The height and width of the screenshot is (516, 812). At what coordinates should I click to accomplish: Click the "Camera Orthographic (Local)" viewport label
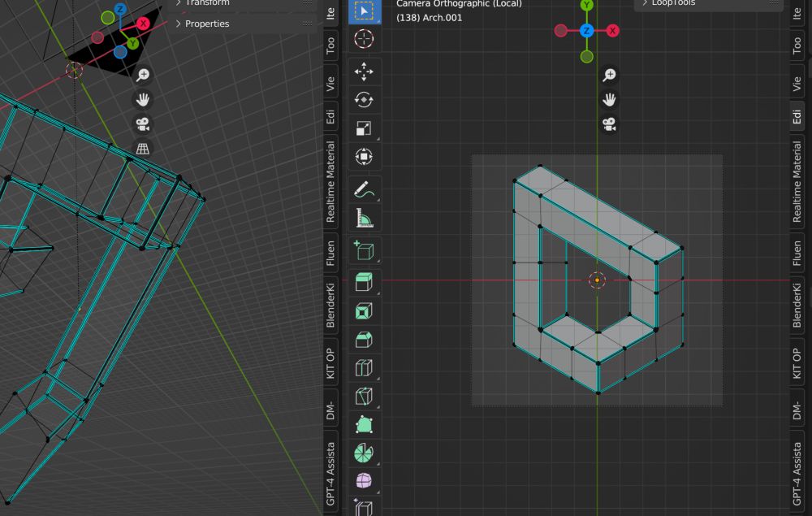(x=459, y=3)
